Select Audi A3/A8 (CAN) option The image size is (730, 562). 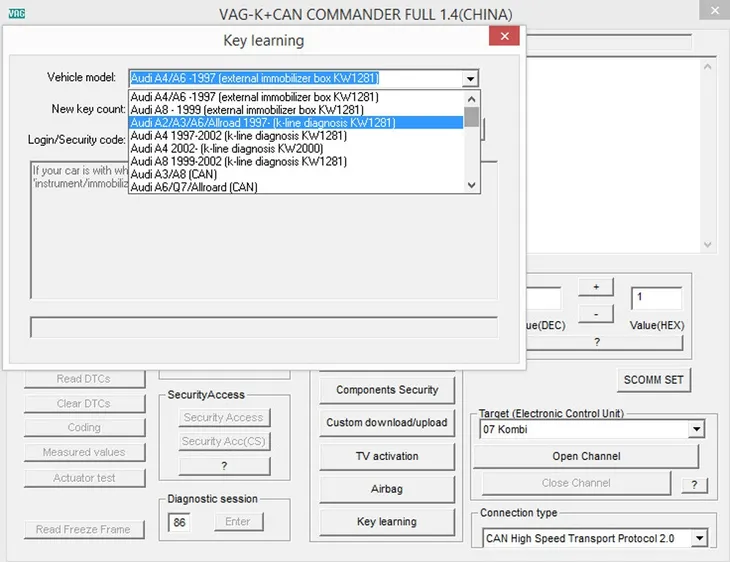click(x=297, y=174)
